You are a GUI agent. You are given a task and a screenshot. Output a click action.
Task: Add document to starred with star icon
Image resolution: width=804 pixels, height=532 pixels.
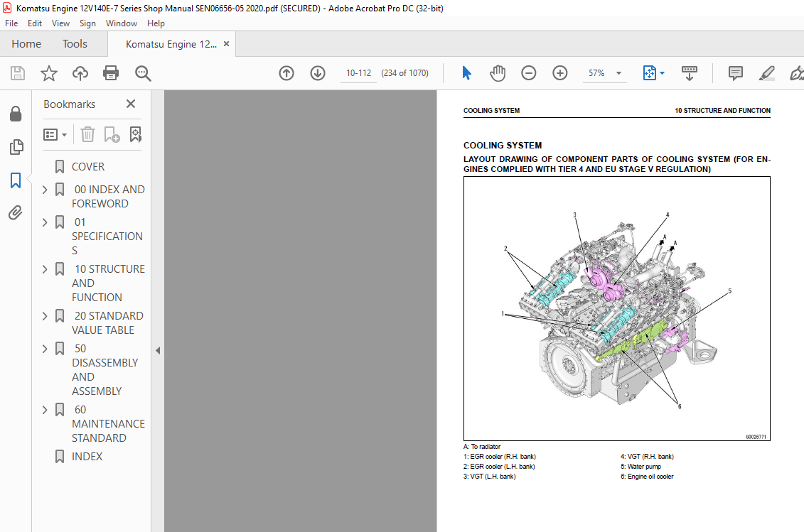point(49,73)
